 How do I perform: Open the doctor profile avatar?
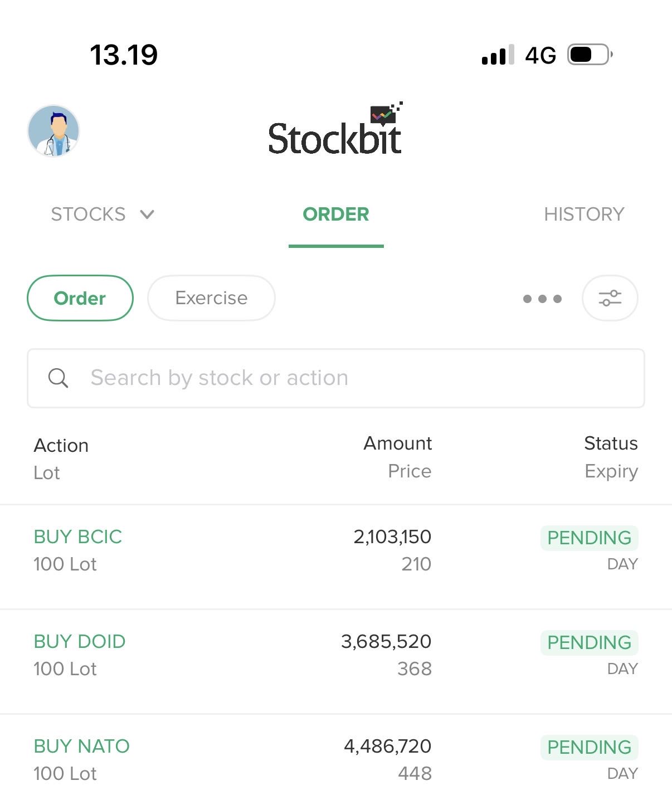53,131
